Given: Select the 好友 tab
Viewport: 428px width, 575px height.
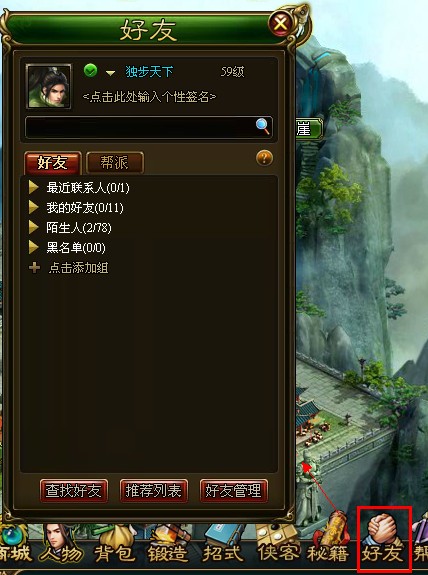Looking at the screenshot, I should pos(53,162).
